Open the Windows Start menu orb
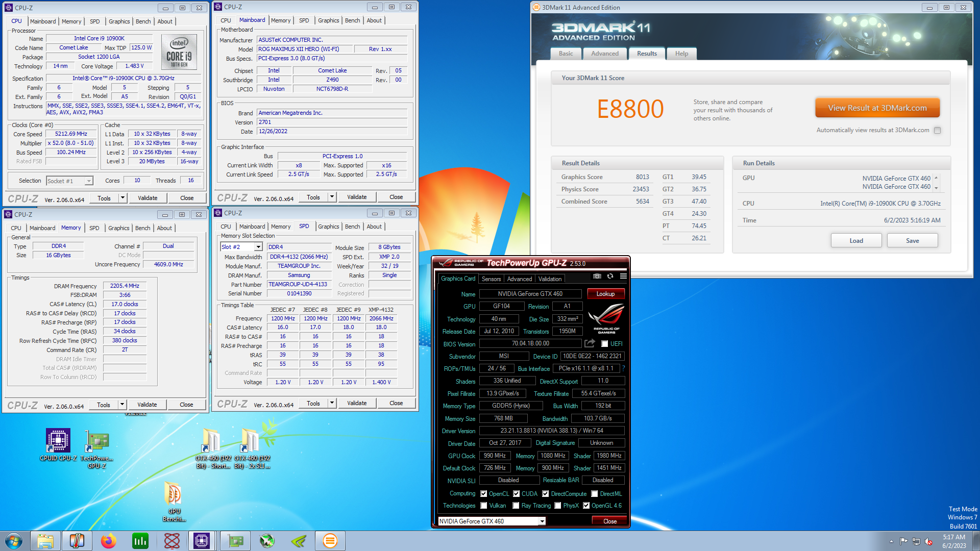980x551 pixels. (14, 541)
